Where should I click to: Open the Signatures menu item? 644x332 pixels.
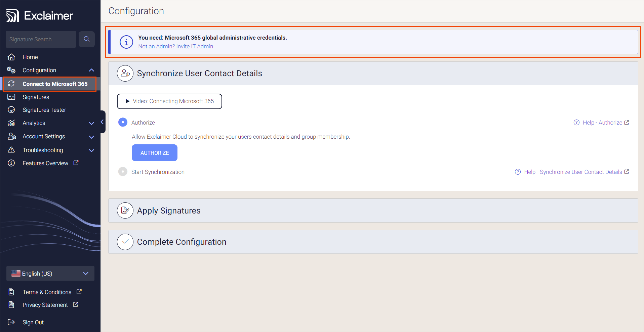click(x=36, y=97)
